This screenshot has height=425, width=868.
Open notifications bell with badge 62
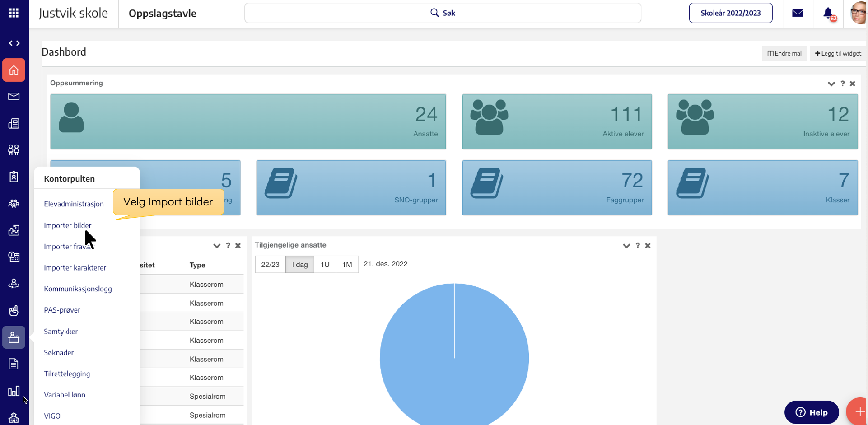point(829,14)
